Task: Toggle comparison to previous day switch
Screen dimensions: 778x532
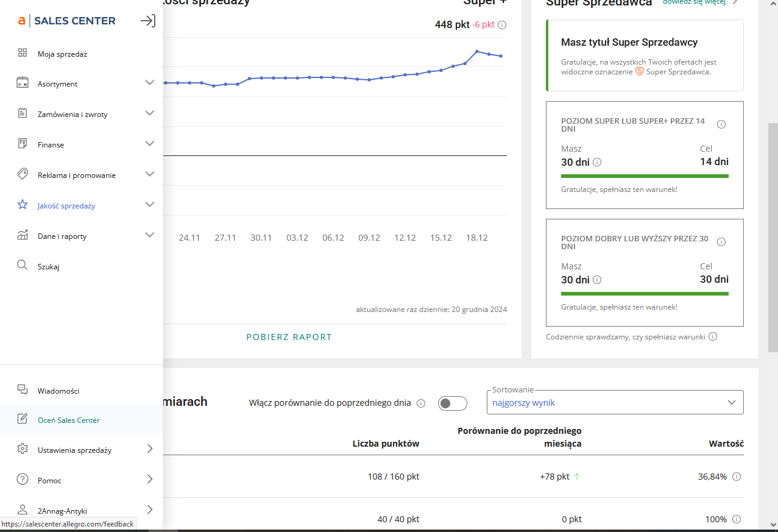Action: point(452,403)
